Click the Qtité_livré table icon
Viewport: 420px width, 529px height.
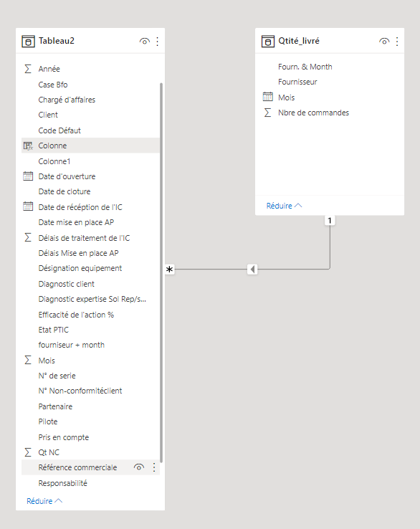(x=268, y=42)
